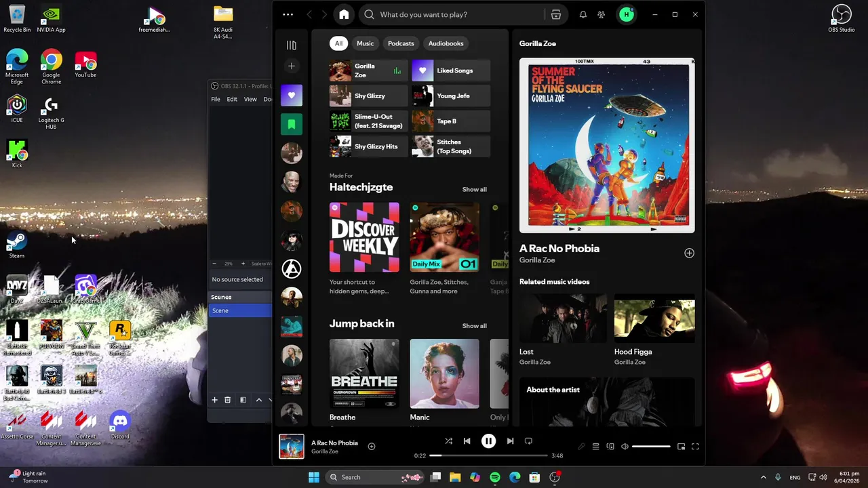
Task: Open the Tape B shortcut tile
Action: 450,121
